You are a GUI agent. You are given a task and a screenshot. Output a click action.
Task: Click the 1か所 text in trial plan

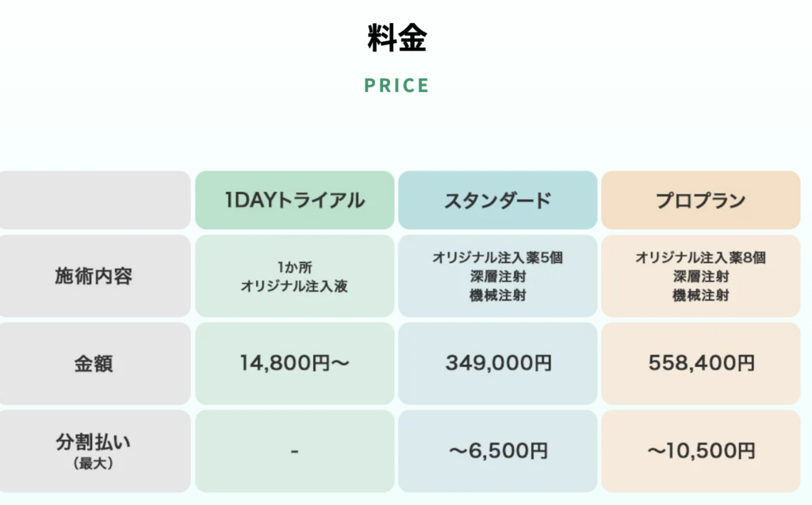coord(294,268)
